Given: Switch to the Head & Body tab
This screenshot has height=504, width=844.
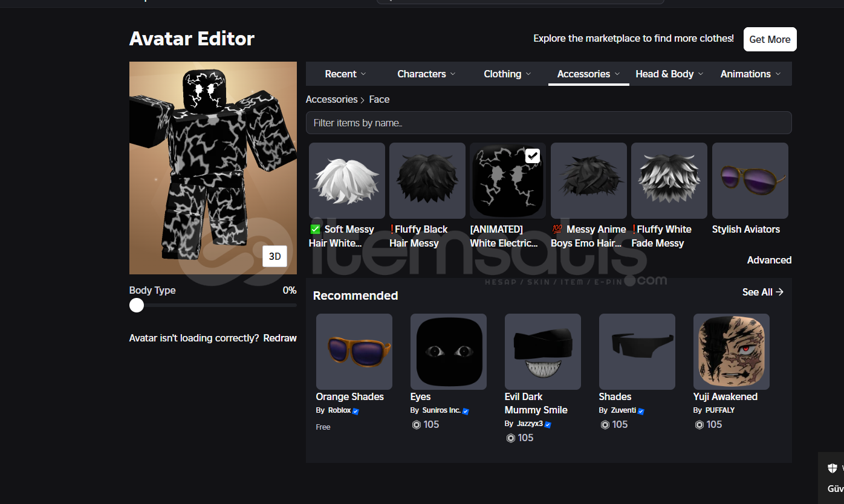Looking at the screenshot, I should pyautogui.click(x=669, y=74).
